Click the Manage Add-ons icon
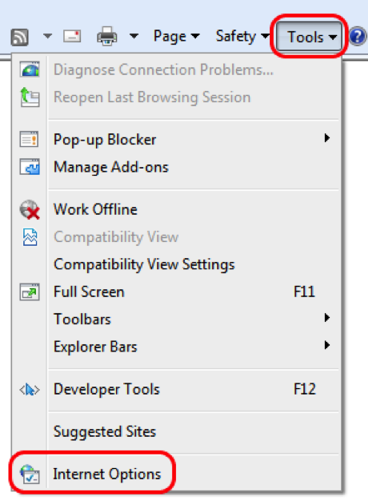Screen dimensions: 368x500 30,167
